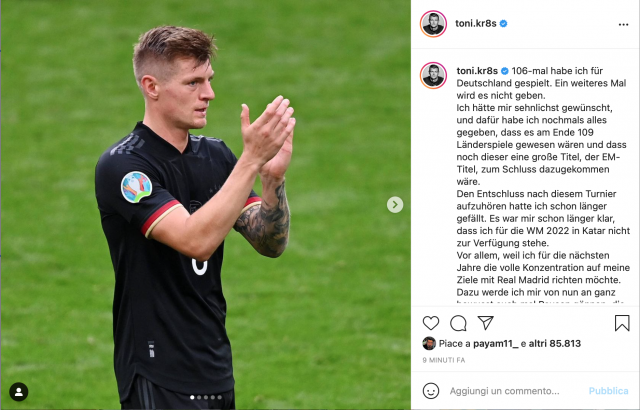Open toni.kr8s username in caption
Viewport: 640px width, 410px height.
coord(477,71)
